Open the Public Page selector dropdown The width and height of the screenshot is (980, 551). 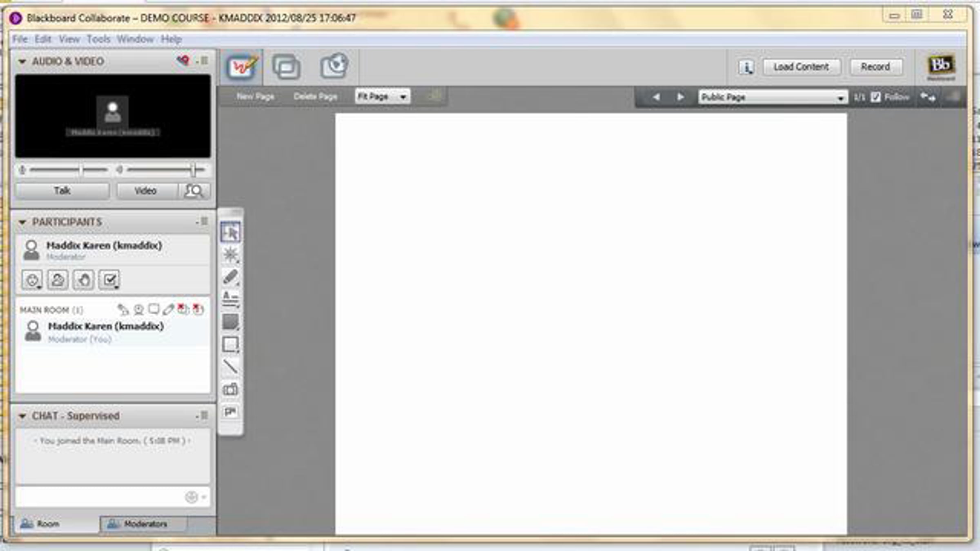point(773,97)
